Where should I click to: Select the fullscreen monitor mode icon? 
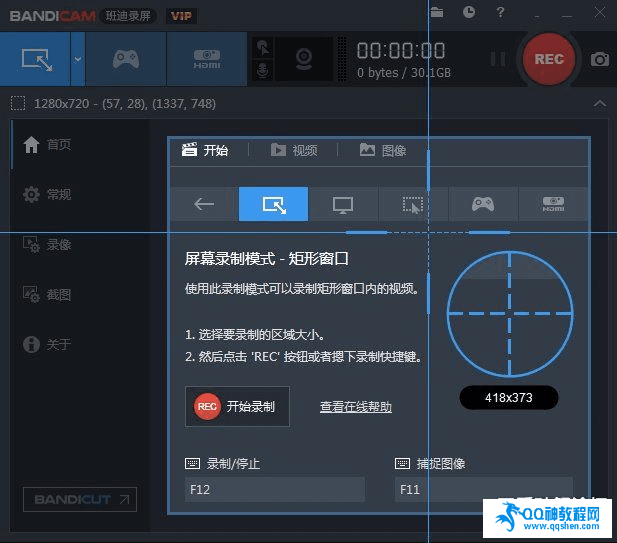coord(343,204)
